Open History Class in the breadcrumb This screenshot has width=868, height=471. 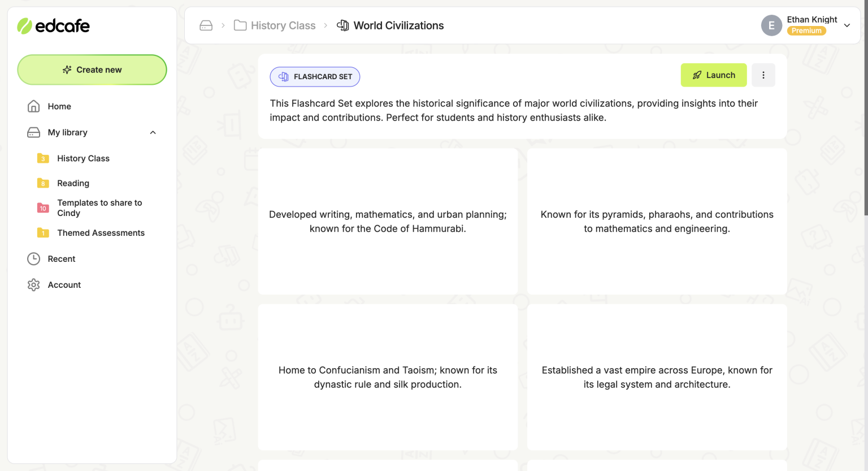(x=283, y=25)
